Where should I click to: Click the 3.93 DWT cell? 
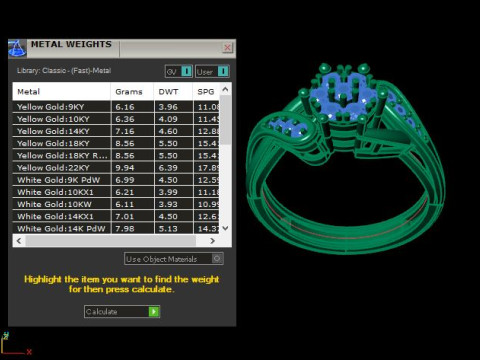[174, 204]
